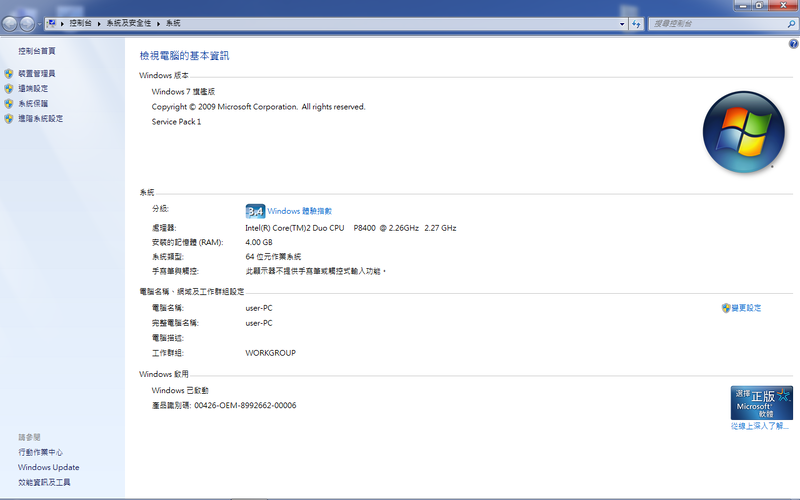Click the address bar refresh button
The width and height of the screenshot is (800, 500).
(x=636, y=23)
